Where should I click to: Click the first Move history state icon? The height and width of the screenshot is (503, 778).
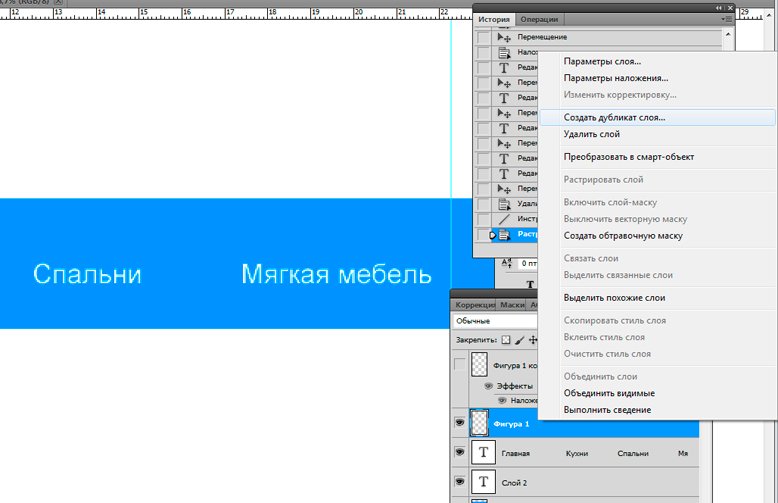(x=503, y=37)
